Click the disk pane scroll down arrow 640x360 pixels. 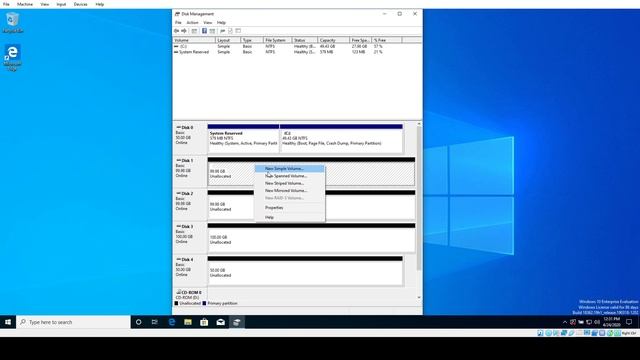[x=419, y=298]
